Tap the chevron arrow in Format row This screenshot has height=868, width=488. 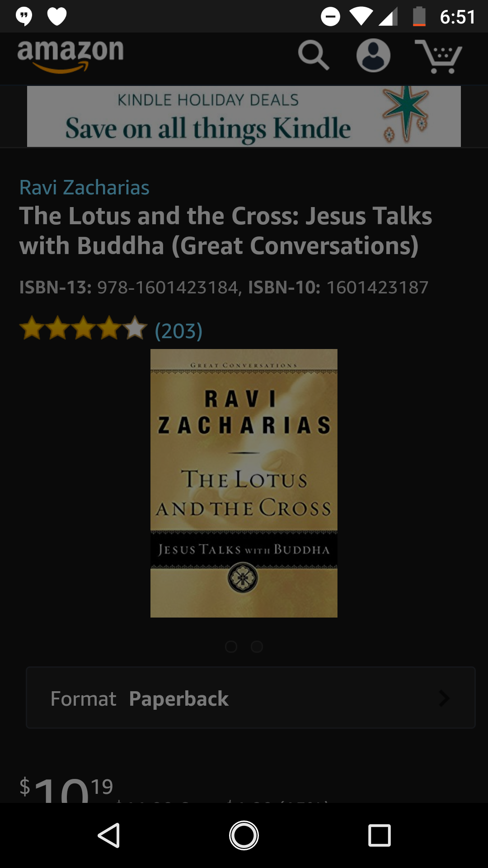[x=444, y=698]
